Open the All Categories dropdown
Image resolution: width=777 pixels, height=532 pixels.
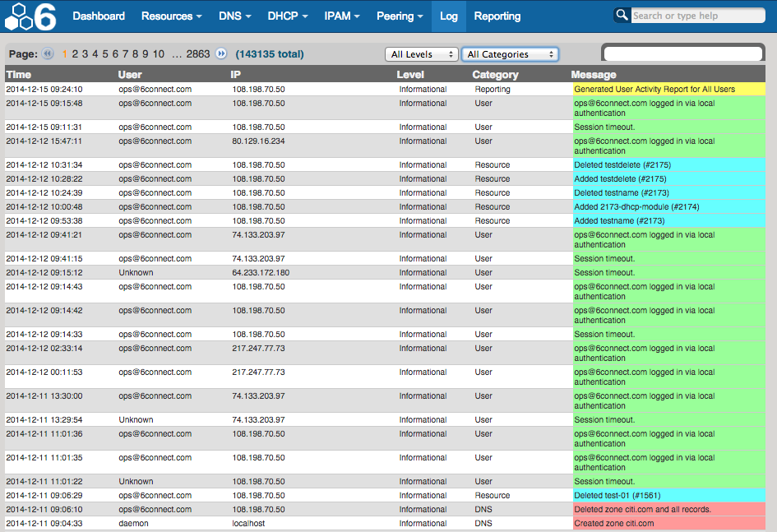tap(510, 54)
